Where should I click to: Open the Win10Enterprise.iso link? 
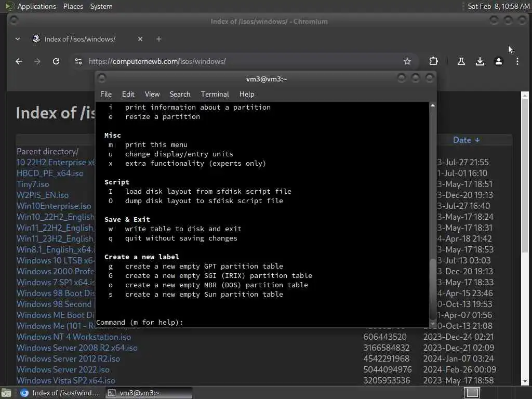[x=54, y=206]
